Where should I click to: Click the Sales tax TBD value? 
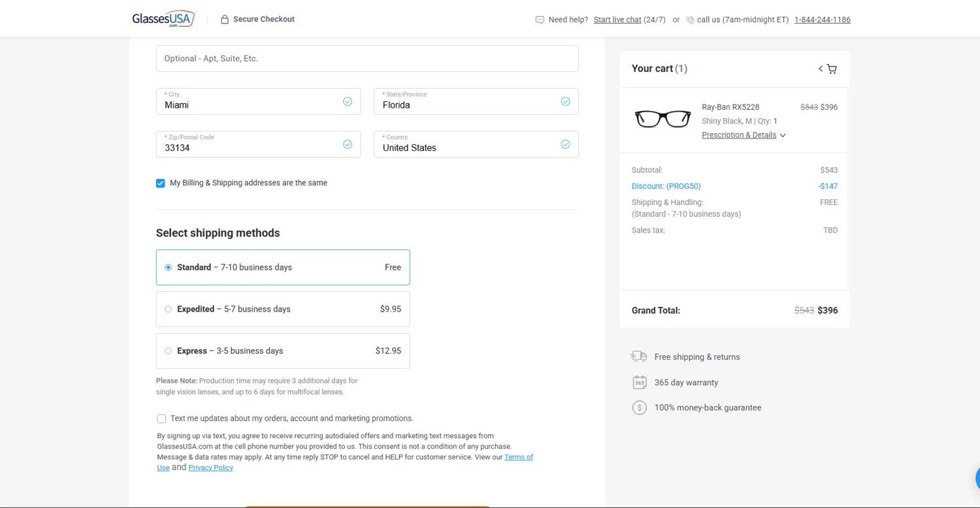[x=830, y=230]
